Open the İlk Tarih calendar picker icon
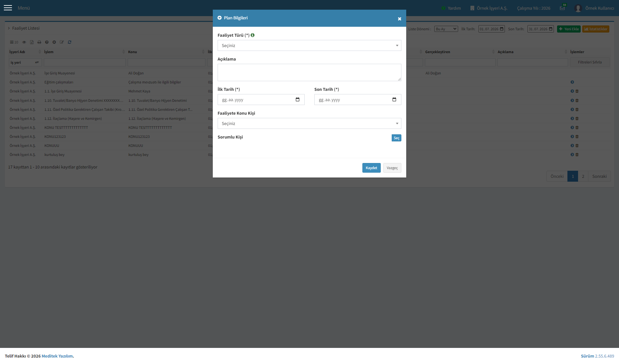This screenshot has width=619, height=364. [298, 100]
